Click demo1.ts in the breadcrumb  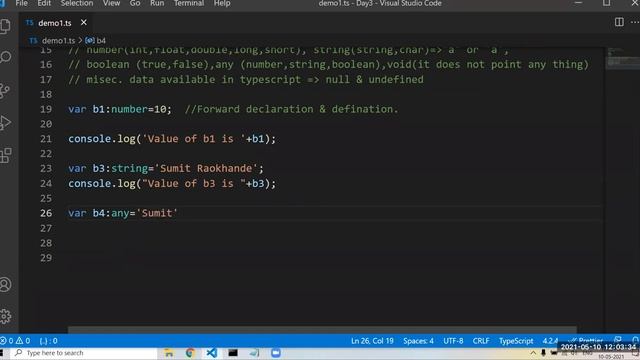[x=58, y=40]
